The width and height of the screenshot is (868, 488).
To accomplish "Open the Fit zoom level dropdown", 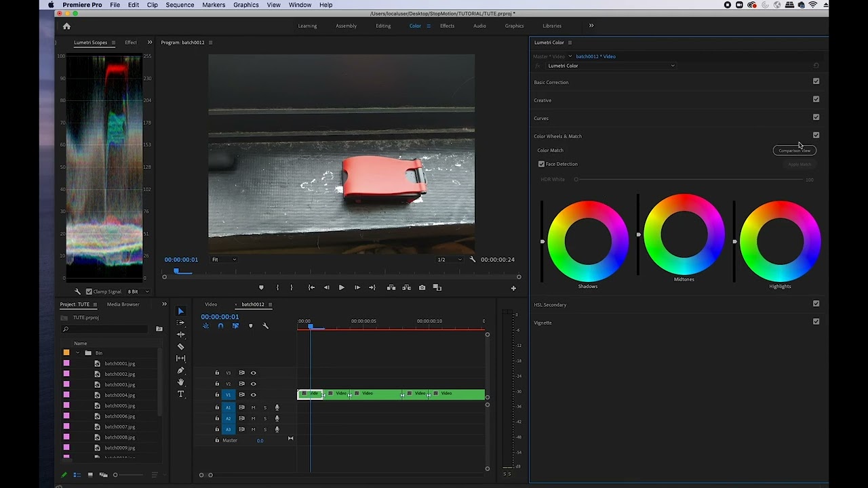I will click(224, 260).
